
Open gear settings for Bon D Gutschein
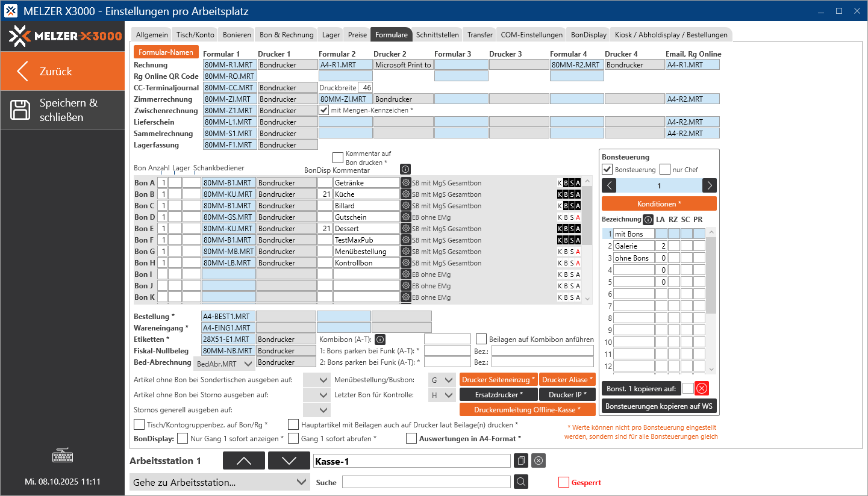pos(406,217)
